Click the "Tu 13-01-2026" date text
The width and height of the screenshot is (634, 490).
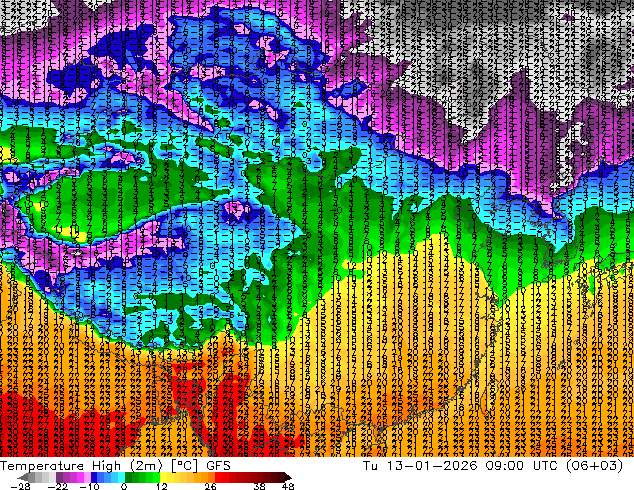(420, 465)
